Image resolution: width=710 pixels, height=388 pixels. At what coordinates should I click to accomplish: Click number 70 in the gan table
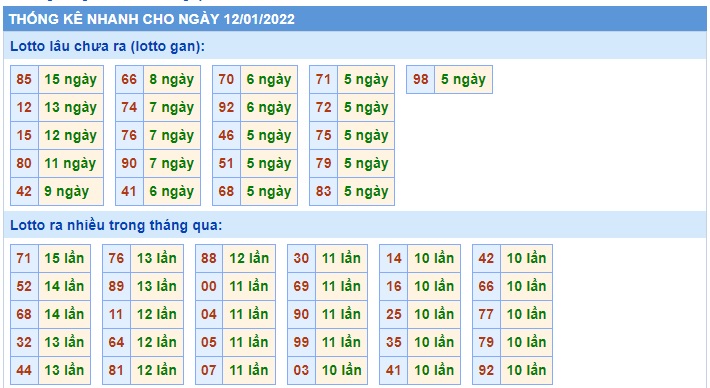(x=226, y=79)
